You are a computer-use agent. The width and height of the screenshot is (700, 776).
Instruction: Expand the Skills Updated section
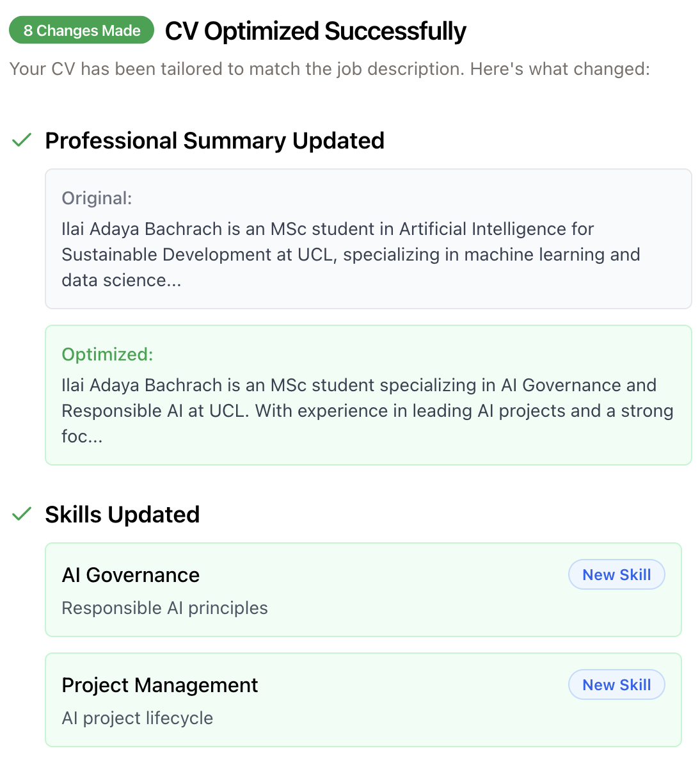click(122, 513)
